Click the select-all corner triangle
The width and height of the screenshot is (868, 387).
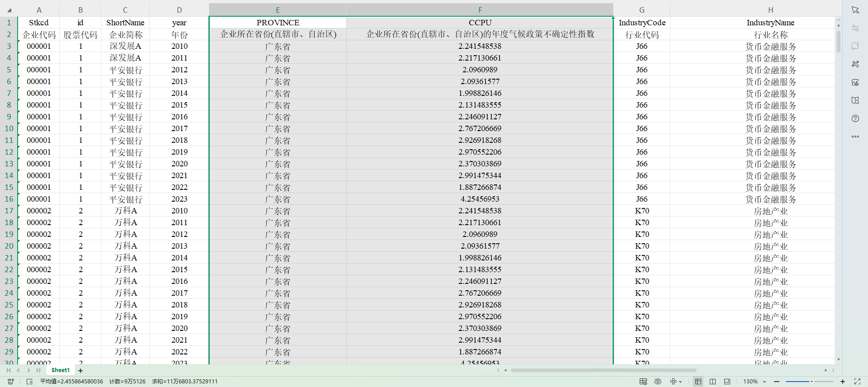coord(9,10)
